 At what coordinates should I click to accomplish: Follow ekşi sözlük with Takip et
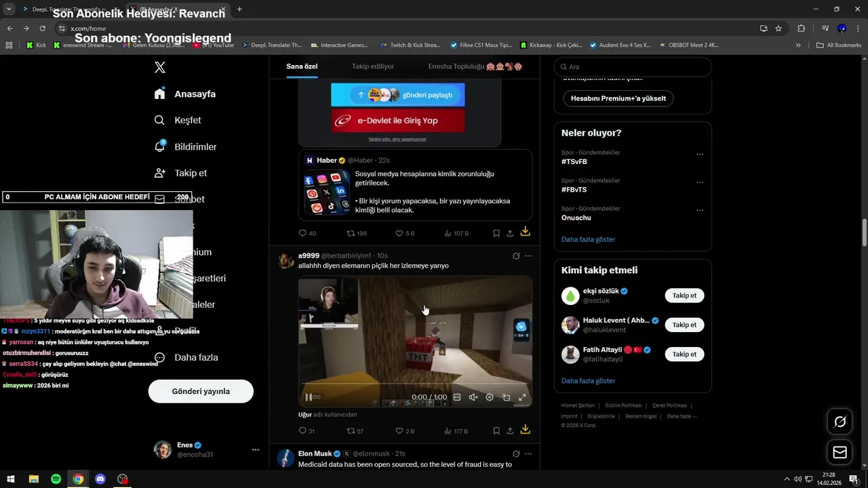click(x=684, y=296)
